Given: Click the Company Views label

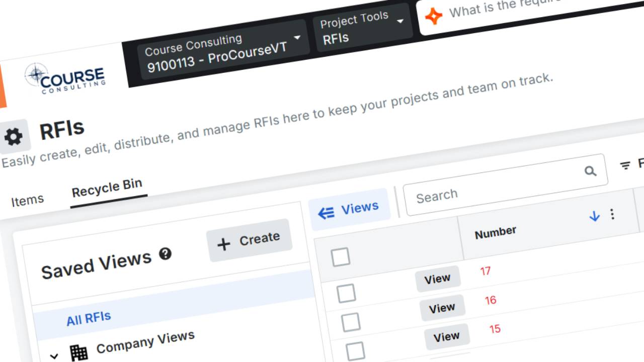Looking at the screenshot, I should pos(145,342).
